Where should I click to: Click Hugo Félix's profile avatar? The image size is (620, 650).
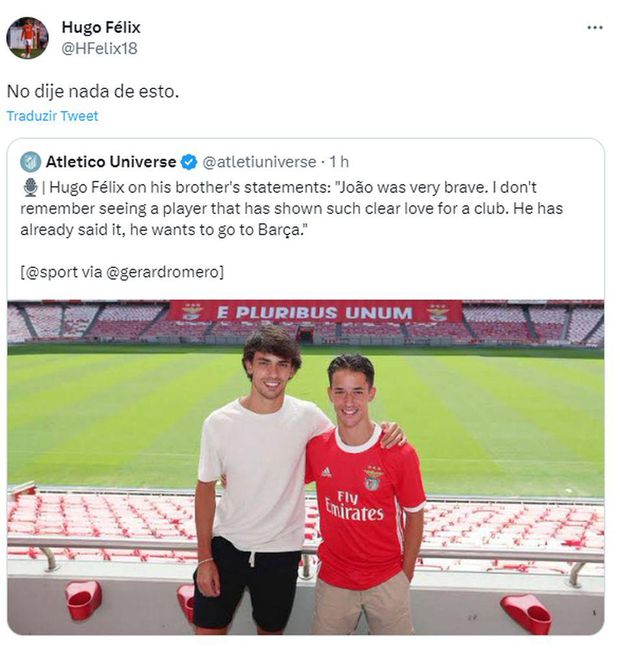(27, 38)
